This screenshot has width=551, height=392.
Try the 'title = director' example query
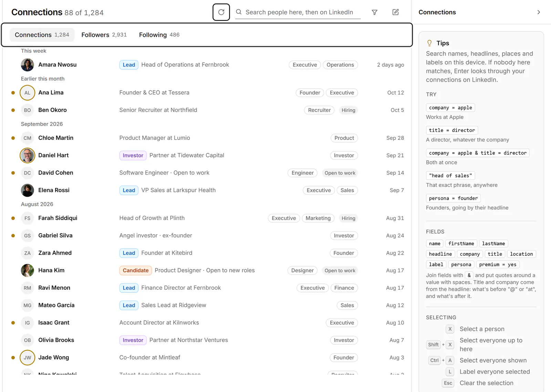tap(452, 130)
